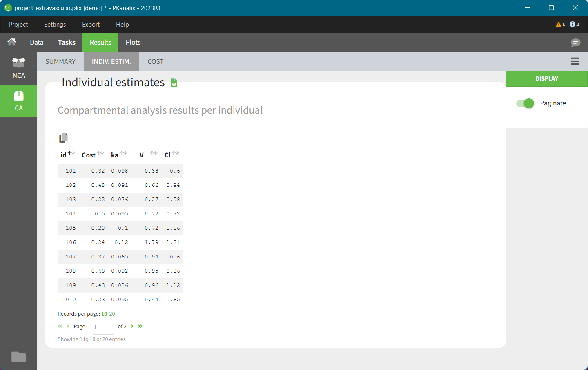Click the page number input field
The height and width of the screenshot is (370, 588).
pos(102,327)
